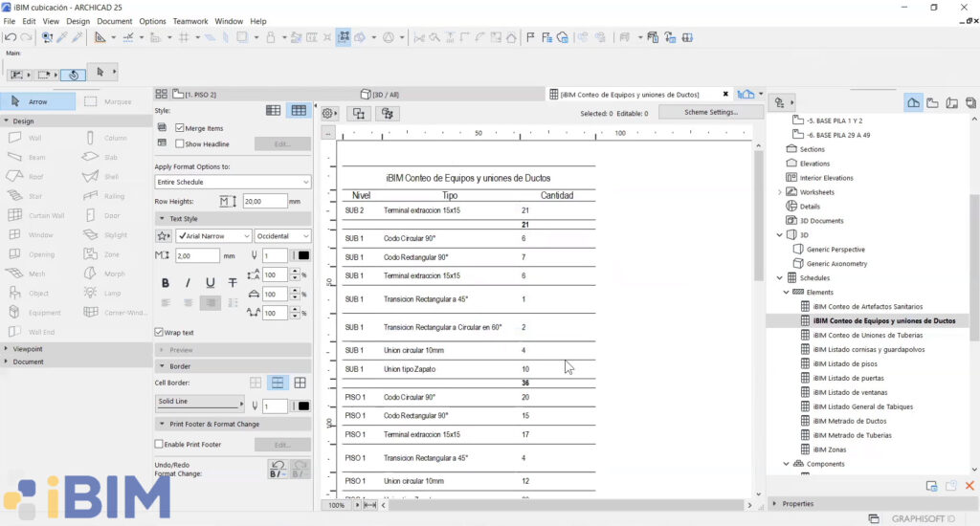
Task: Click the black text pen color swatch
Action: pyautogui.click(x=303, y=255)
